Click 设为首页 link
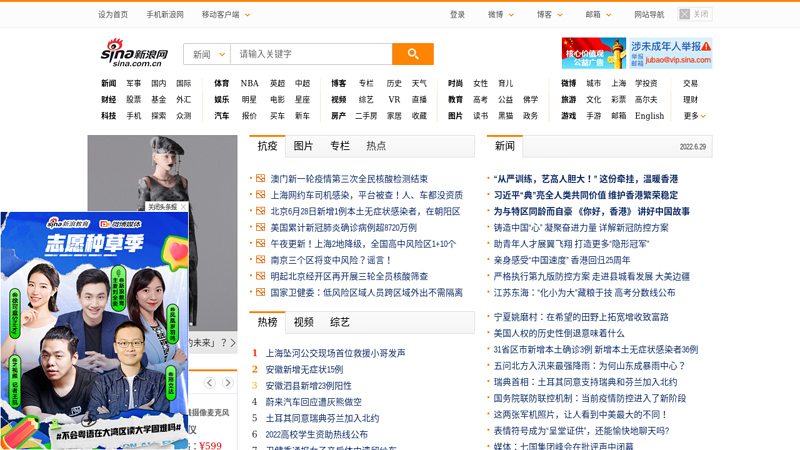This screenshot has height=450, width=800. coord(113,15)
